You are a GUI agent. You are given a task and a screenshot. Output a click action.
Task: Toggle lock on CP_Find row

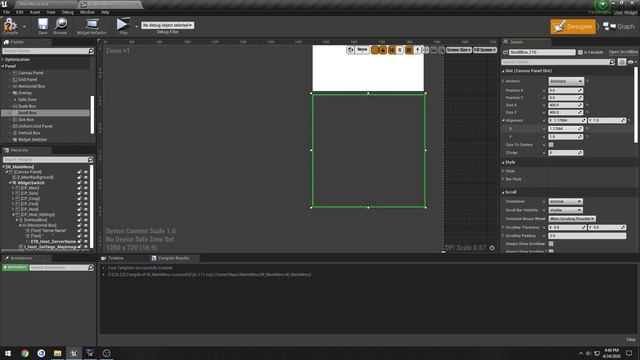click(80, 204)
